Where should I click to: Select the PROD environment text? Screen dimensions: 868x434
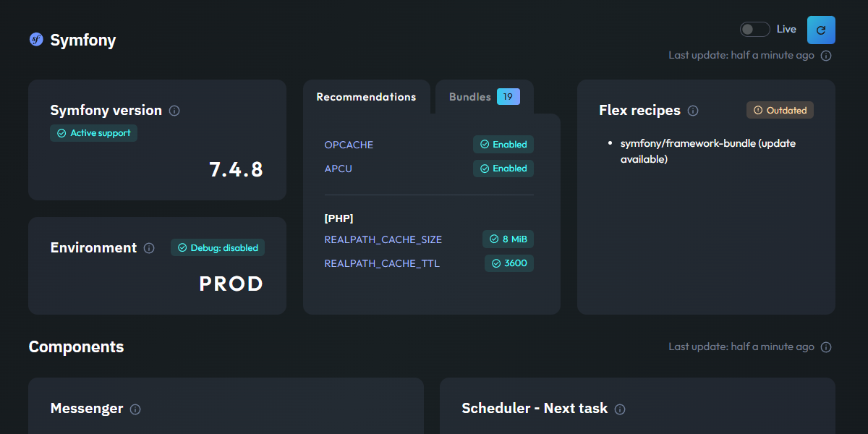point(231,284)
